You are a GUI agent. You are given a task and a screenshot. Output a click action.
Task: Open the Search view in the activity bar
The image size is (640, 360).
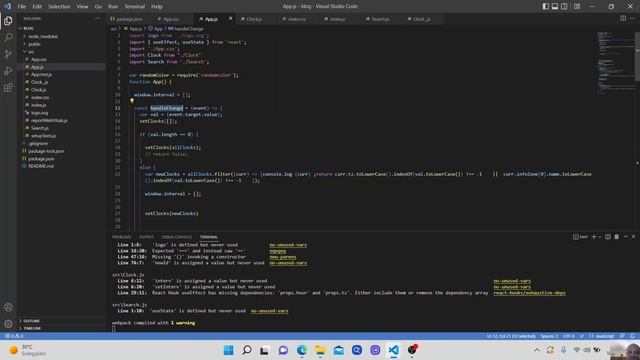(8, 38)
